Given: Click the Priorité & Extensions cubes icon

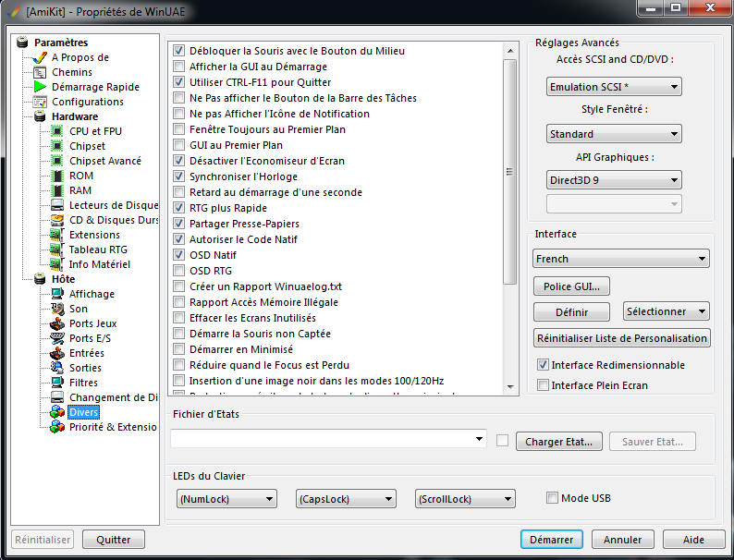Looking at the screenshot, I should click(x=57, y=427).
